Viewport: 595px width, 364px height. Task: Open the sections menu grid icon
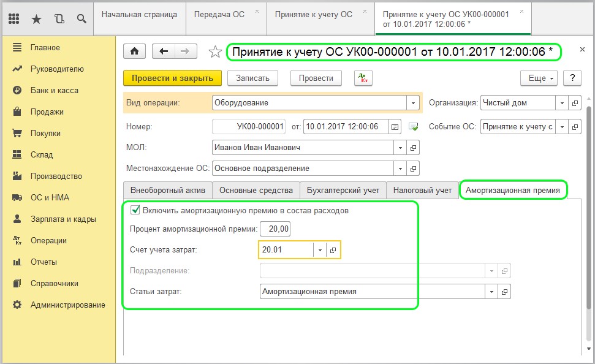14,18
